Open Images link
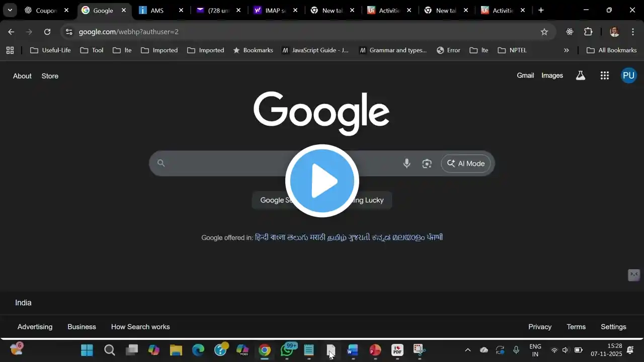The image size is (644, 362). pos(552,75)
